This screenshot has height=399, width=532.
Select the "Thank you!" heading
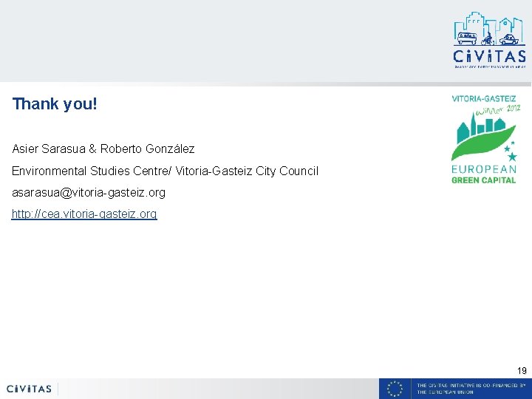[55, 104]
